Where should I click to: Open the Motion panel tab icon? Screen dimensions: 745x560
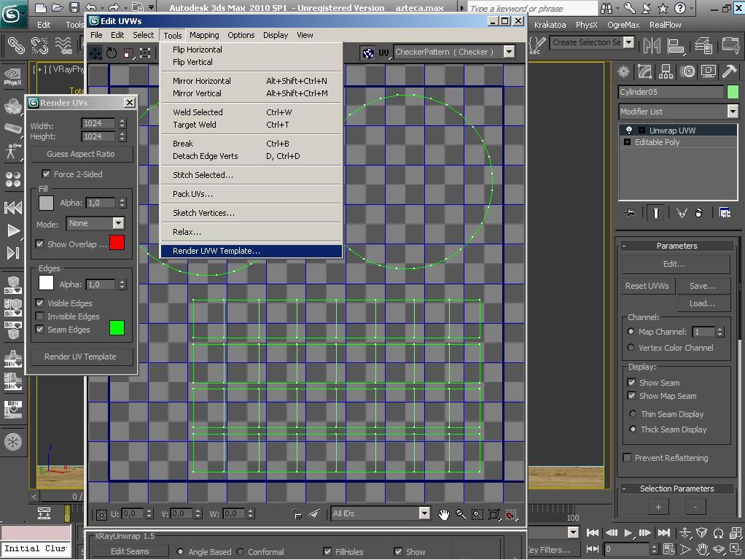[687, 71]
